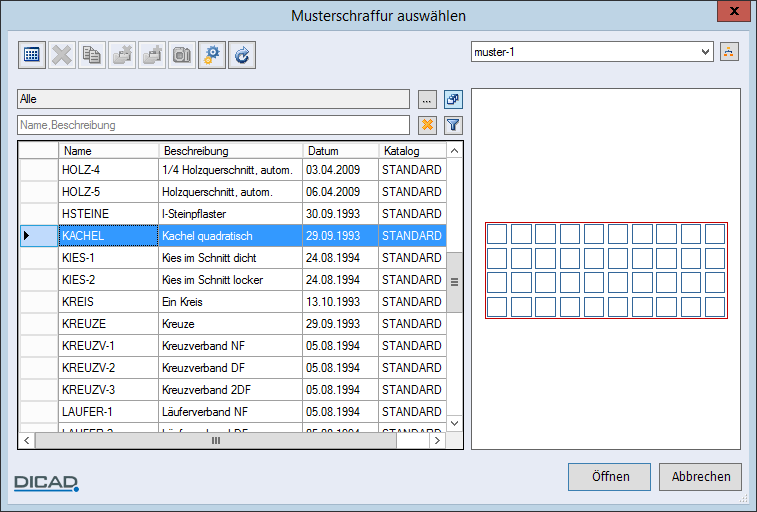Image resolution: width=757 pixels, height=512 pixels.
Task: Click the 'Kreuzverband 2DF' description cell
Action: click(231, 389)
